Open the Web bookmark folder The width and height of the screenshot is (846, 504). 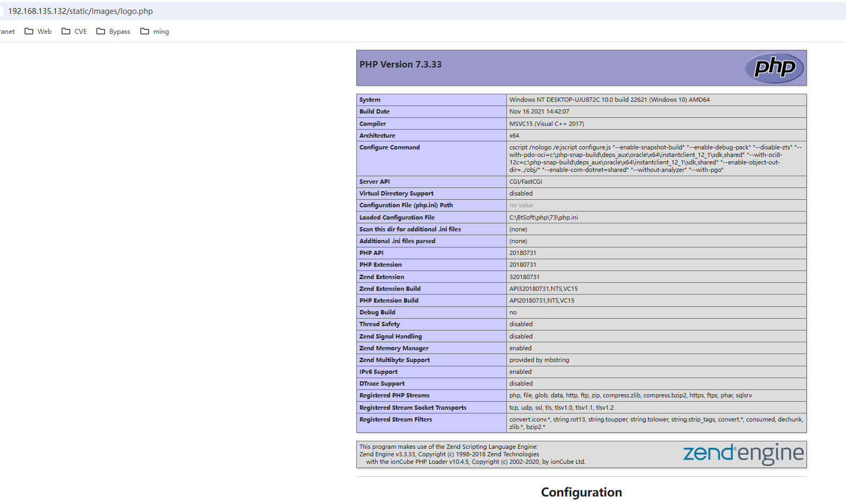tap(38, 32)
